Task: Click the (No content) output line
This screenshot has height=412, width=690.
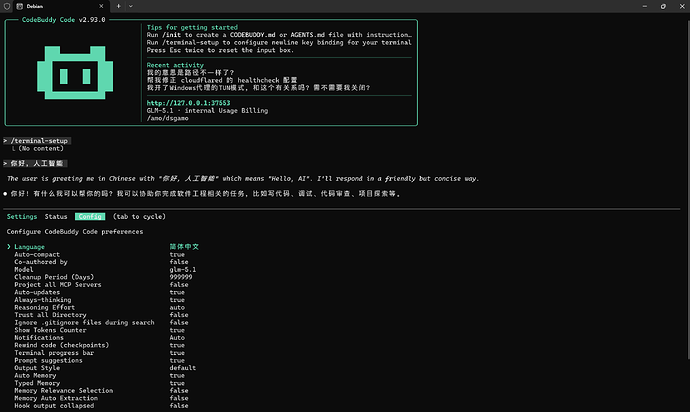Action: click(41, 148)
